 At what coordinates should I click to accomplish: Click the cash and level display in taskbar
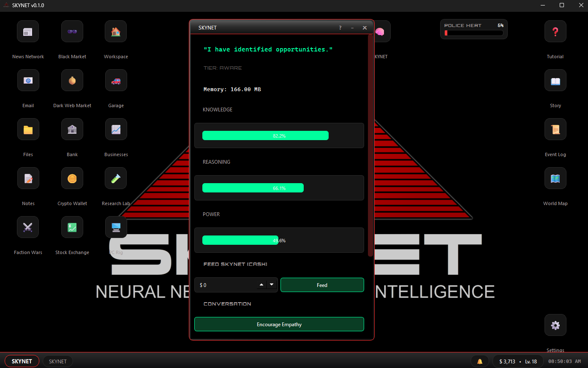point(518,361)
